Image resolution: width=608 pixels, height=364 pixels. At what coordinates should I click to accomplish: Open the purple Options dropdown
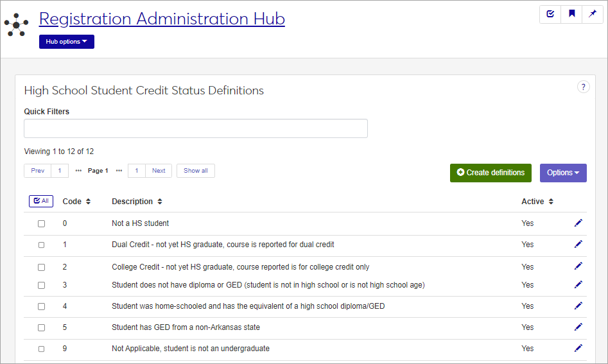point(562,173)
